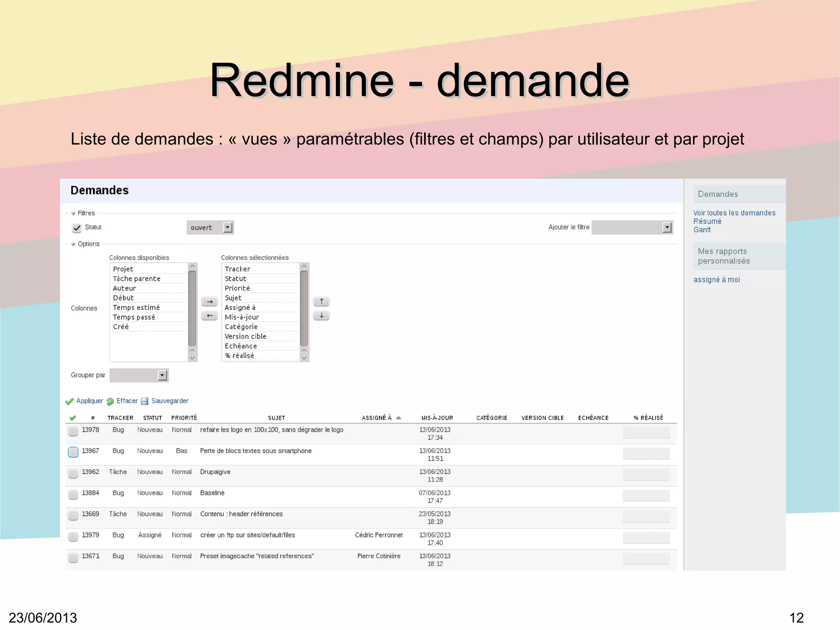Click the sort arrow next to Assigné à

398,418
